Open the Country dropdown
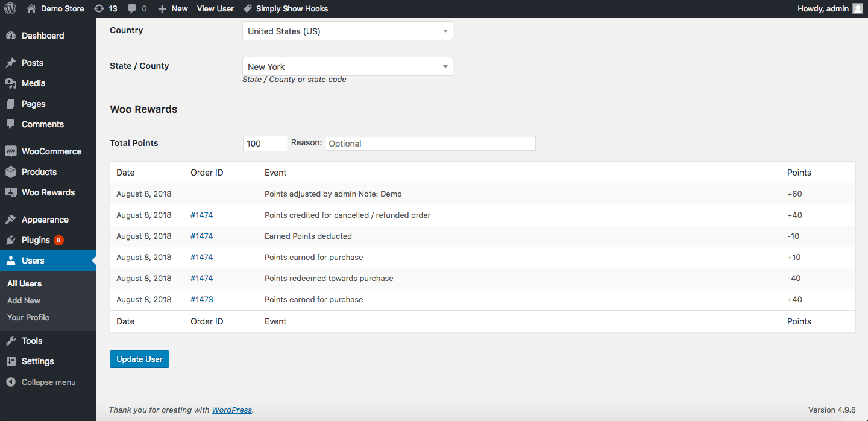The width and height of the screenshot is (868, 421). pos(347,31)
